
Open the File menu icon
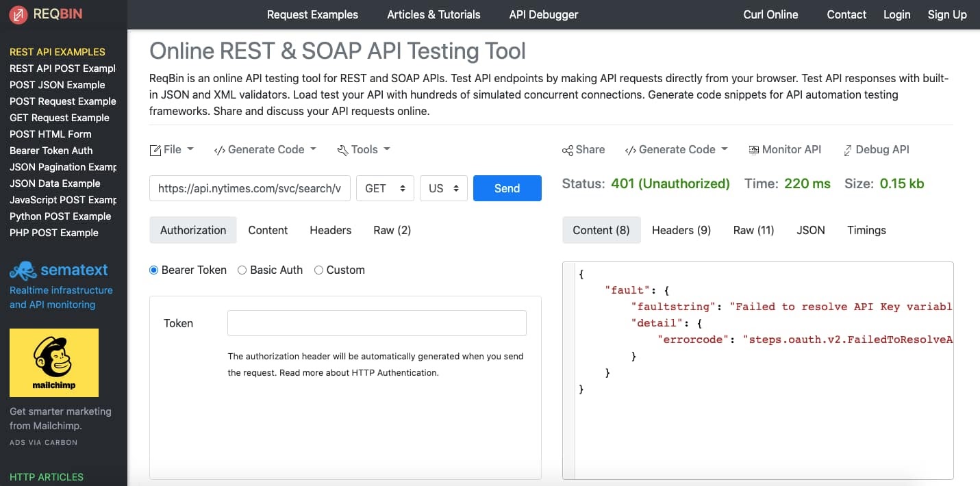pos(155,149)
